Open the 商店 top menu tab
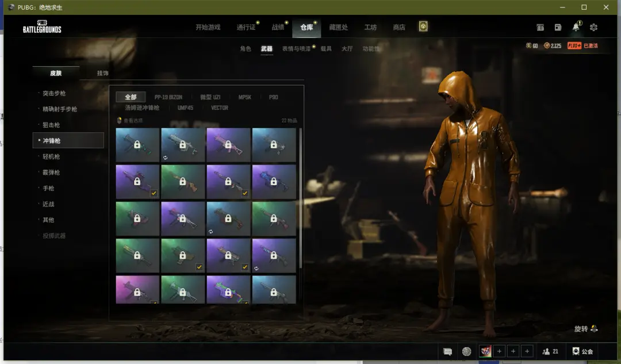This screenshot has height=364, width=621. [x=399, y=27]
